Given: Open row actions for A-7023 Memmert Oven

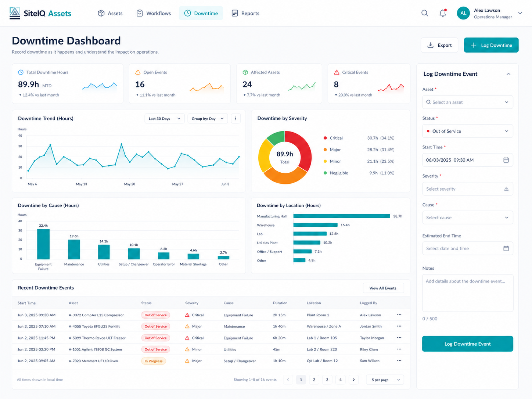Looking at the screenshot, I should 399,361.
